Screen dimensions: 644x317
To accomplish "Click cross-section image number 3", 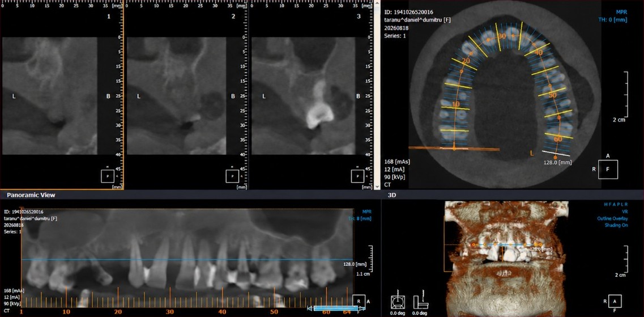I will coord(304,96).
